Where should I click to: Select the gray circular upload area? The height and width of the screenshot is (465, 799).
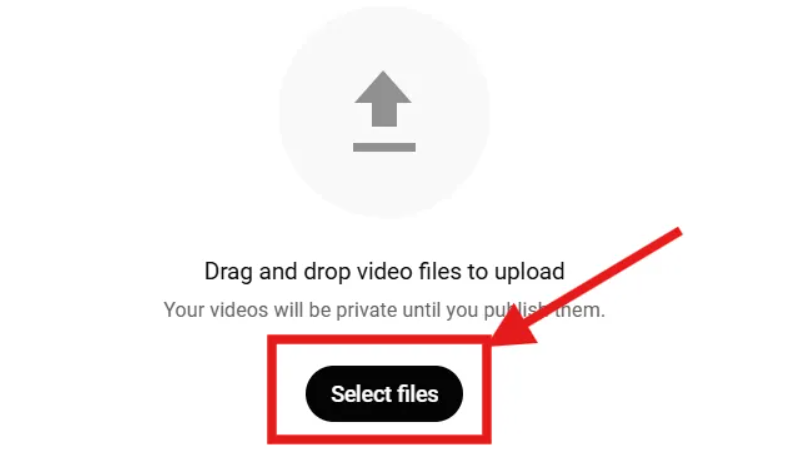point(384,112)
